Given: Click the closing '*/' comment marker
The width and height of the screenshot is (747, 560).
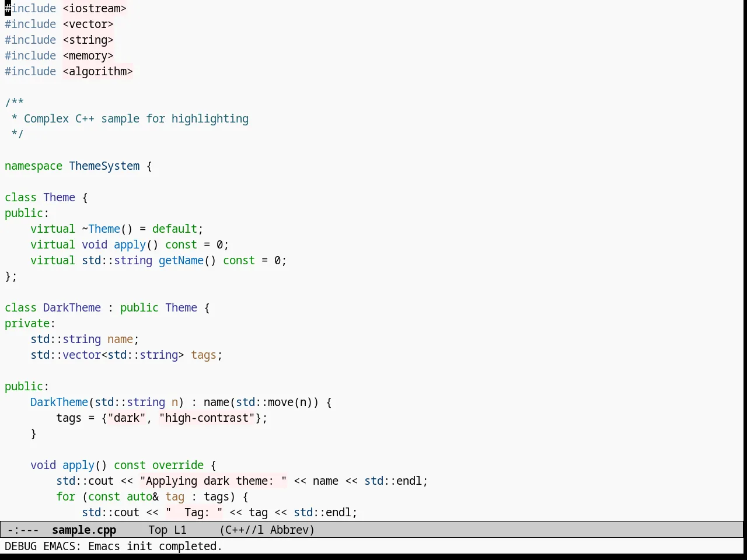Looking at the screenshot, I should [x=18, y=134].
